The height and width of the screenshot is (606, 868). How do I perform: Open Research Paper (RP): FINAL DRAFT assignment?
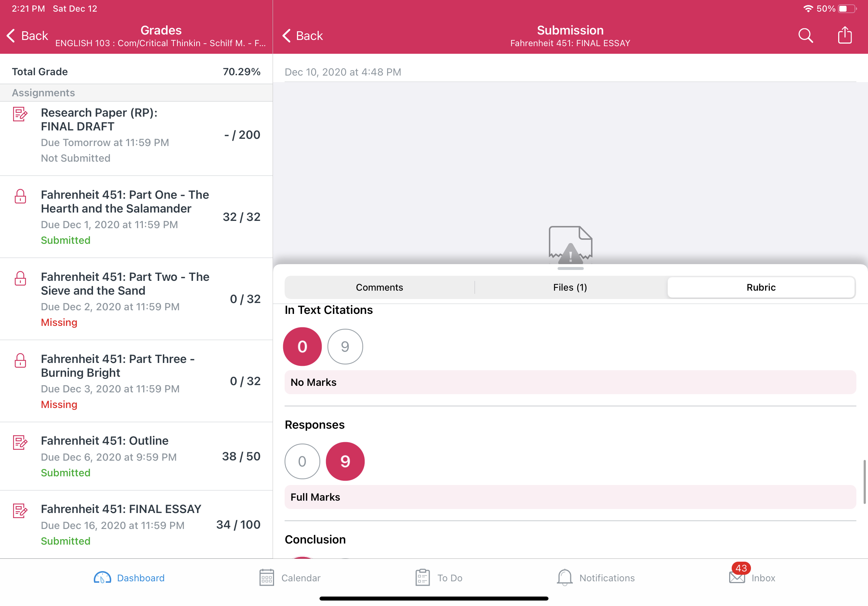pos(99,120)
